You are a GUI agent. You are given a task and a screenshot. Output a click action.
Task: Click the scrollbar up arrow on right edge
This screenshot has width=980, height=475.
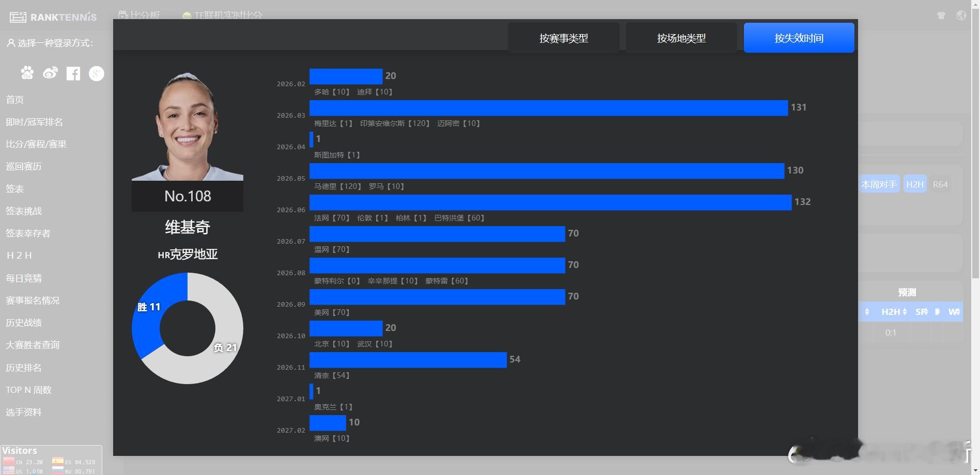pos(975,5)
